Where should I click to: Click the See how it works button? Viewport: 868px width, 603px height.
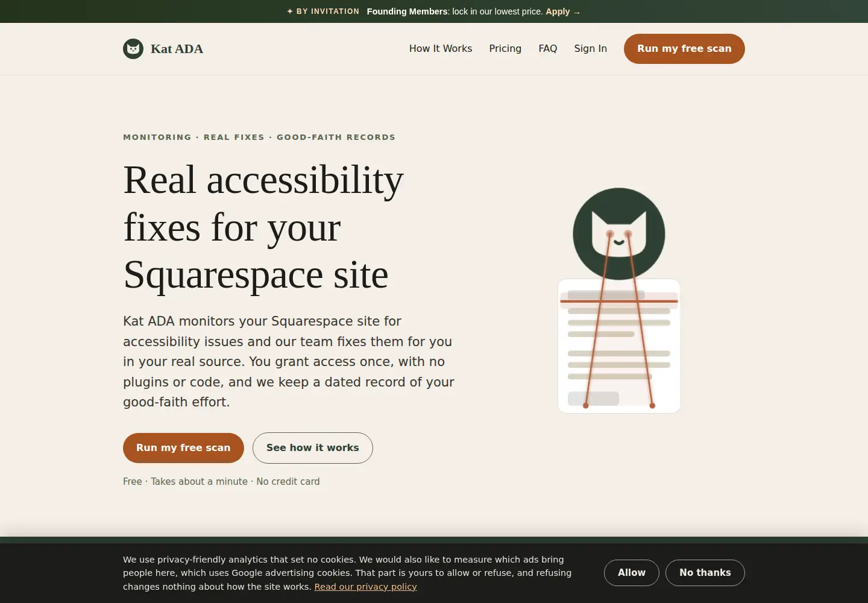(x=312, y=448)
